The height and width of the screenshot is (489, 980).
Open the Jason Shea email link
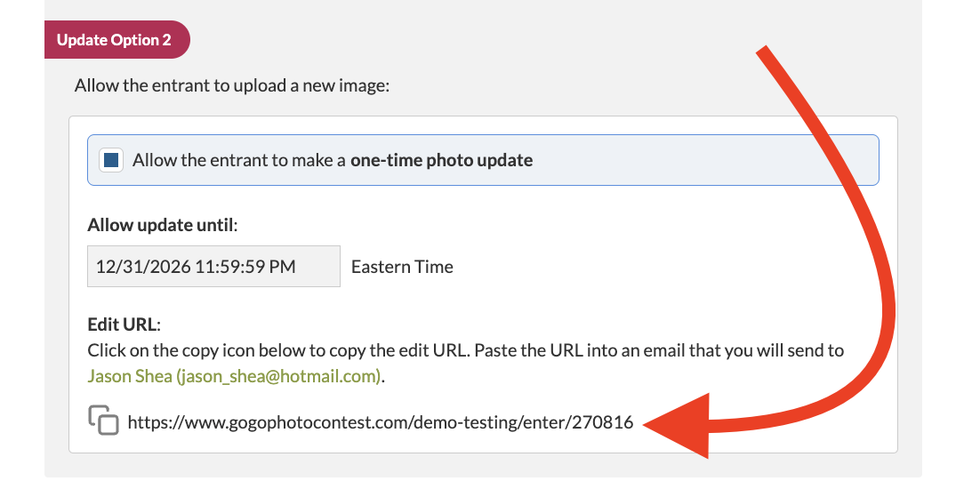point(235,377)
